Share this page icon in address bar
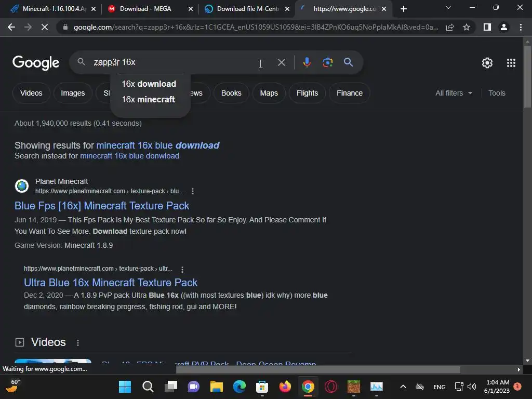This screenshot has width=532, height=399. (450, 27)
